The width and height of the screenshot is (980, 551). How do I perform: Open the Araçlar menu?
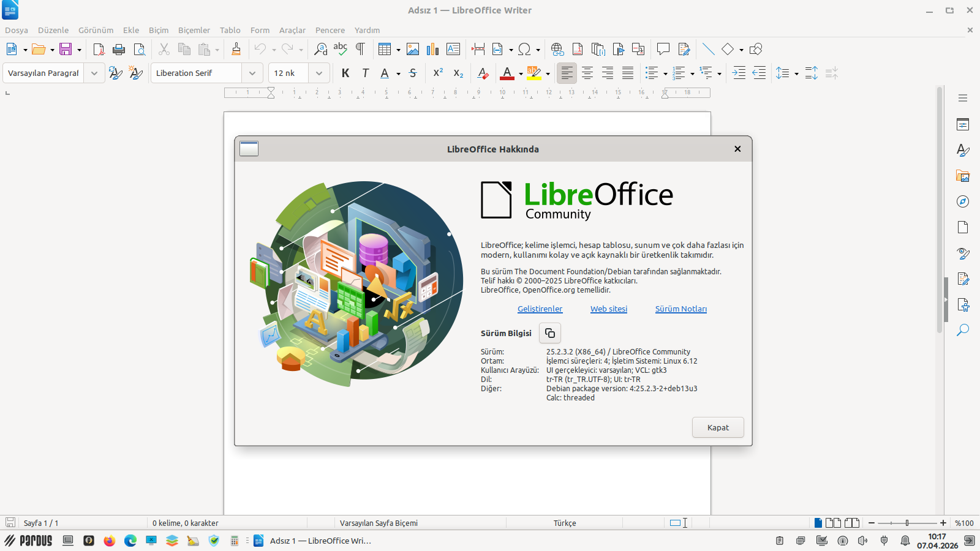point(292,30)
